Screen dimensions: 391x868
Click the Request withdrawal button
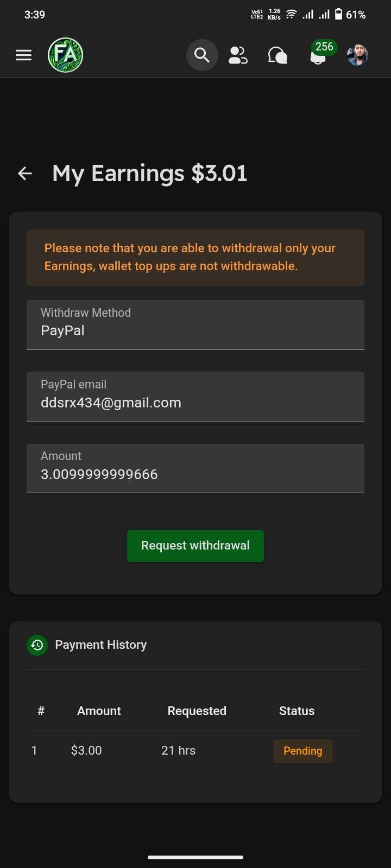[195, 546]
